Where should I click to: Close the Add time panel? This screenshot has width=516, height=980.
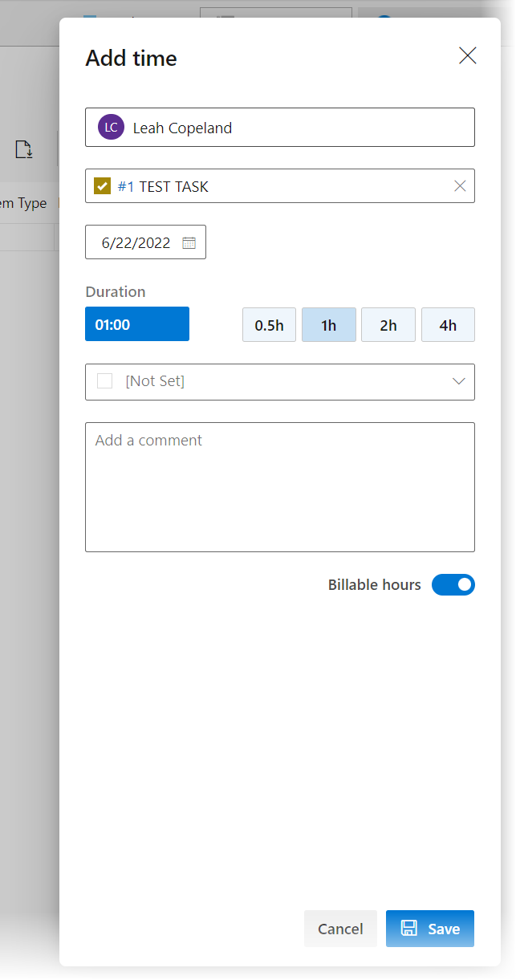click(467, 55)
